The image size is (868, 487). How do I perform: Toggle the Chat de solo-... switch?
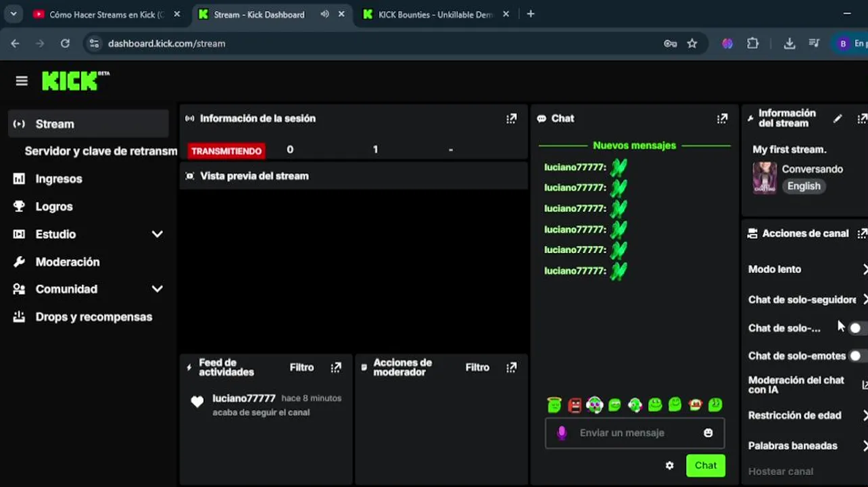pyautogui.click(x=858, y=328)
